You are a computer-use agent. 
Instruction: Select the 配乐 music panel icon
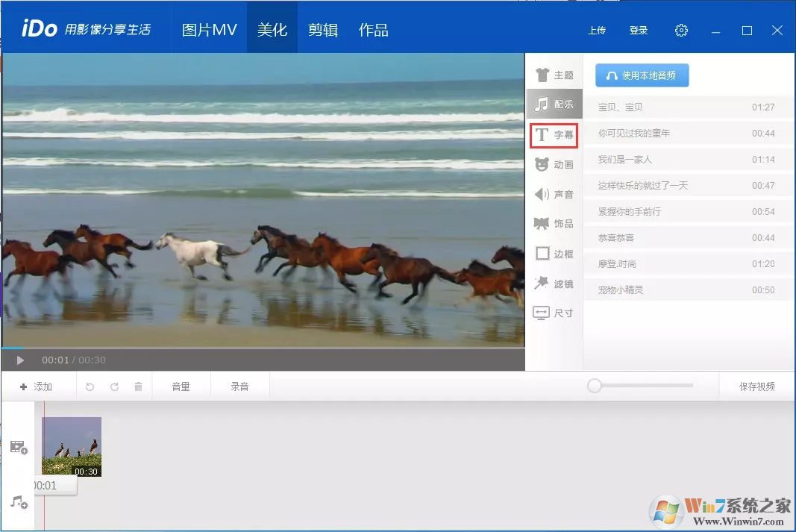553,104
